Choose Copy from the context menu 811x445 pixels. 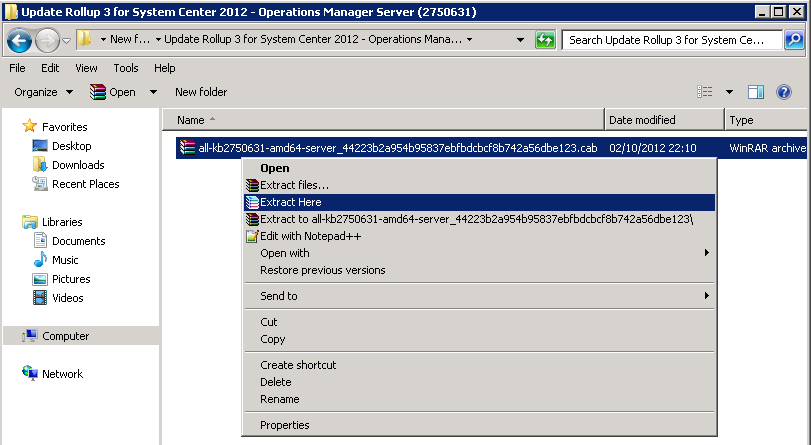[479, 339]
